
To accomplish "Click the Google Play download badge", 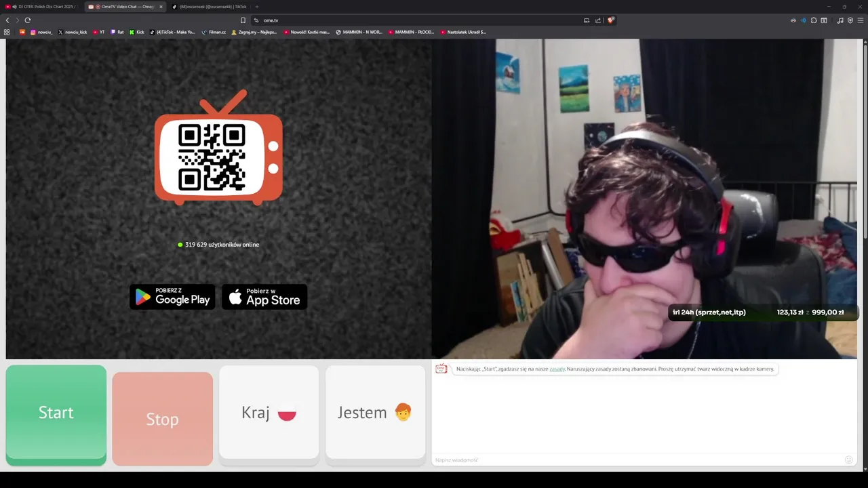I will (172, 297).
